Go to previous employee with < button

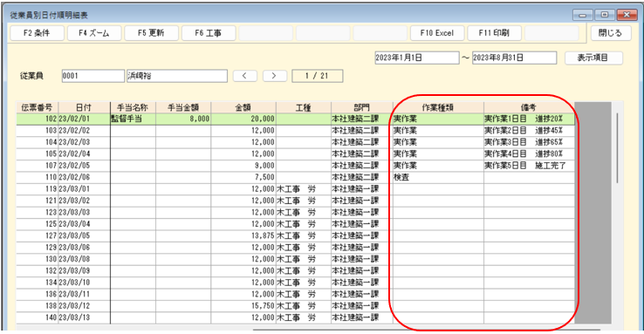click(x=245, y=76)
